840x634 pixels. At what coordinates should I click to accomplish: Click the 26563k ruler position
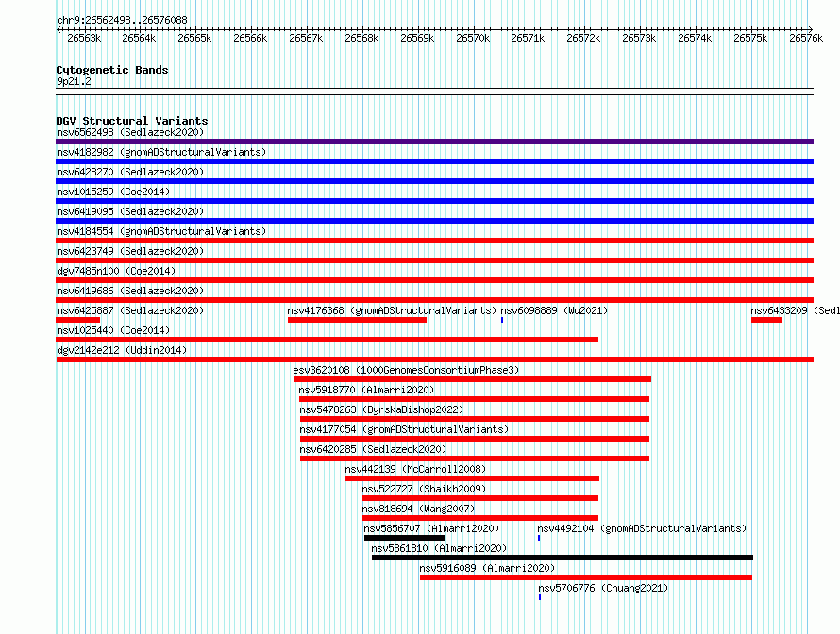coord(84,38)
